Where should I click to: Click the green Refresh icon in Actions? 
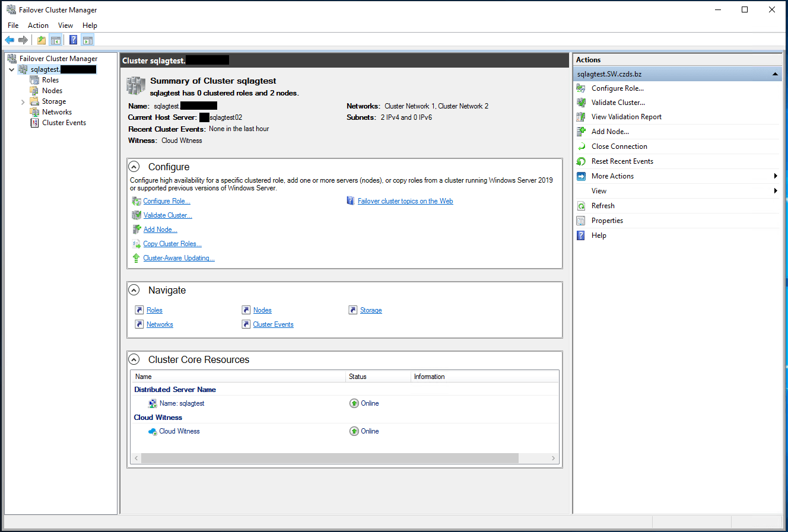(581, 206)
